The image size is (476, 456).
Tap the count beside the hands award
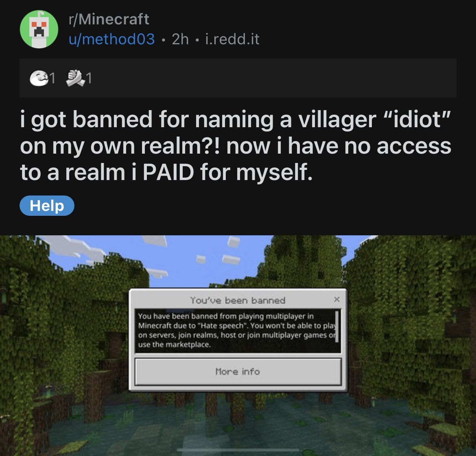coord(89,78)
